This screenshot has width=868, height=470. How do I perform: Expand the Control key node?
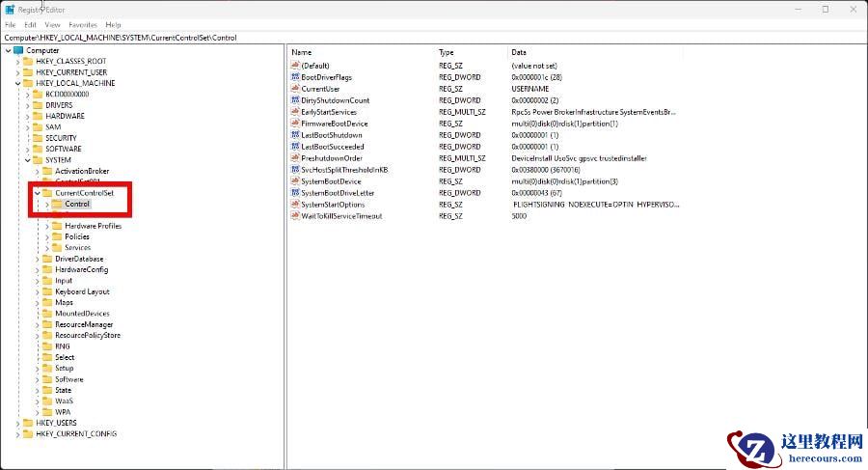point(47,205)
